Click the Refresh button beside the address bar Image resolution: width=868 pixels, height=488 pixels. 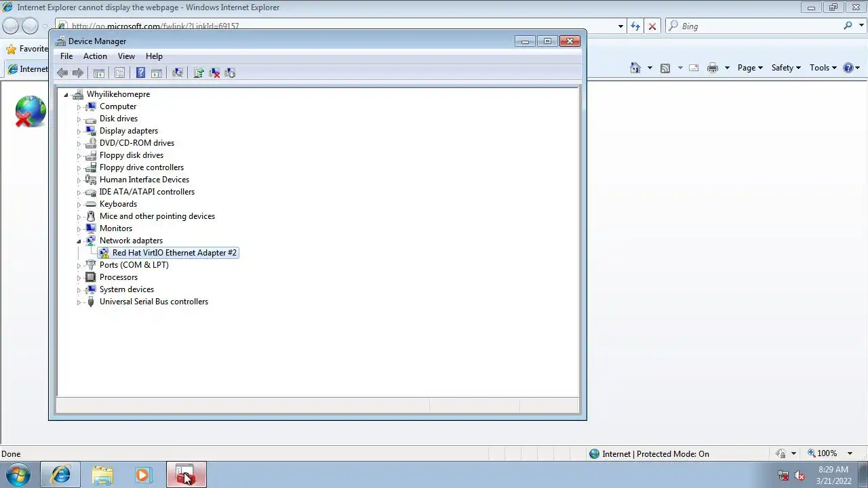coord(635,26)
